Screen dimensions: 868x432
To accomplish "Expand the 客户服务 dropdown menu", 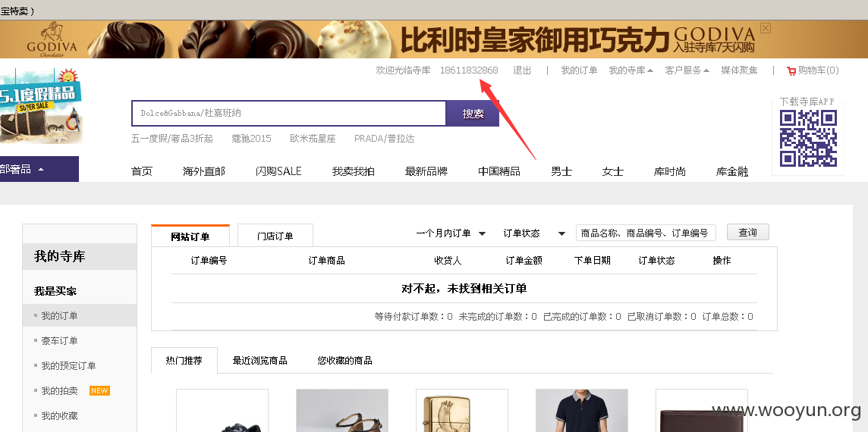I will (687, 70).
